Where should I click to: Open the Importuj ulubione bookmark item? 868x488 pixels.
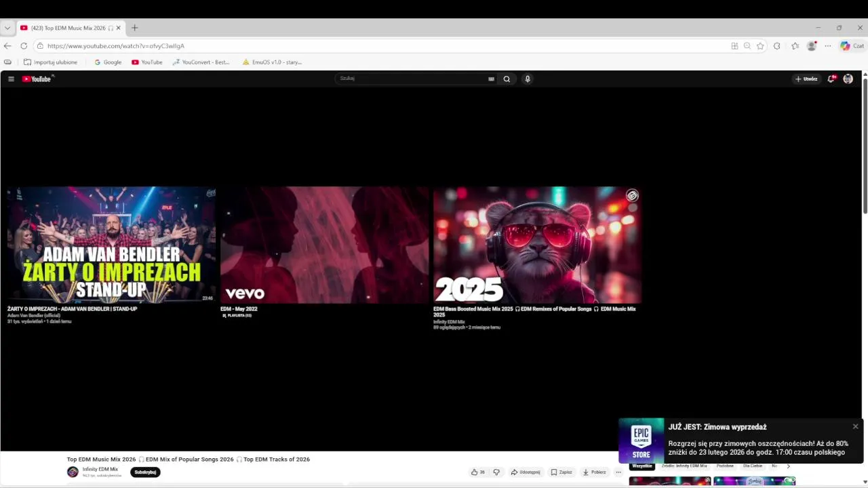pos(50,62)
